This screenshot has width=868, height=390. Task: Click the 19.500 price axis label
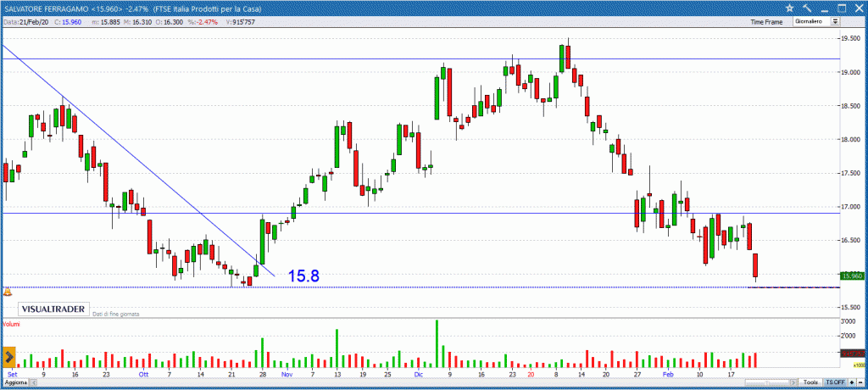[851, 39]
